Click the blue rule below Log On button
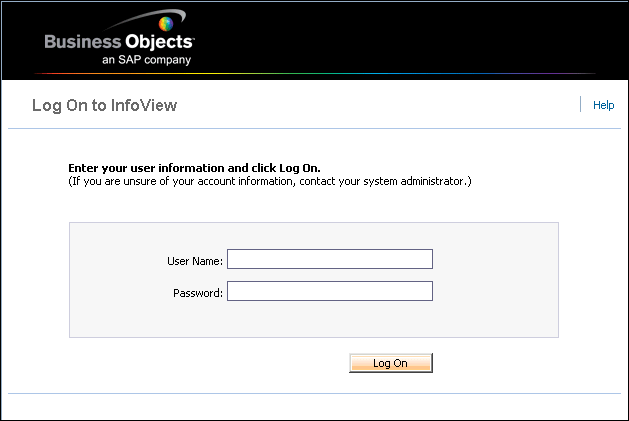This screenshot has height=421, width=629. pyautogui.click(x=314, y=394)
